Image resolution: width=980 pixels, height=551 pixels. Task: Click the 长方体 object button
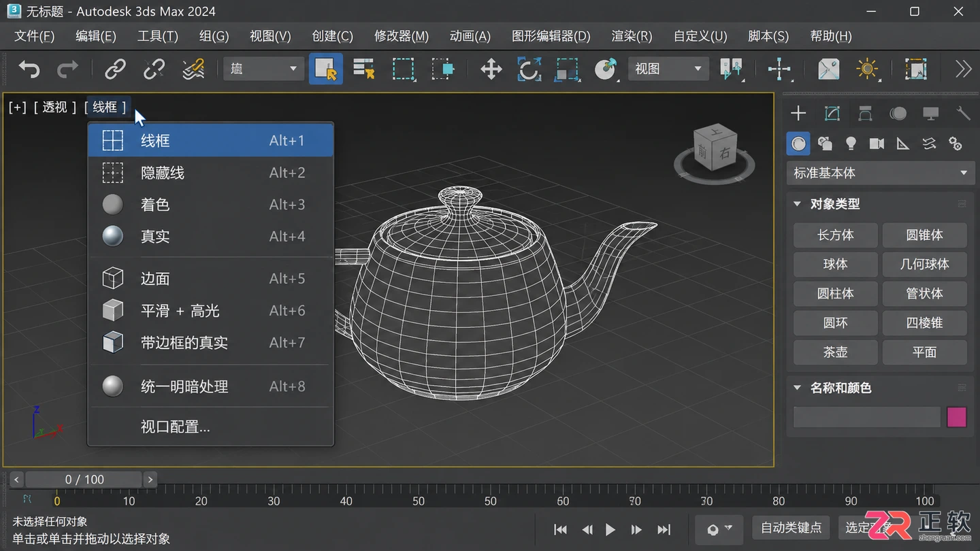pyautogui.click(x=836, y=235)
